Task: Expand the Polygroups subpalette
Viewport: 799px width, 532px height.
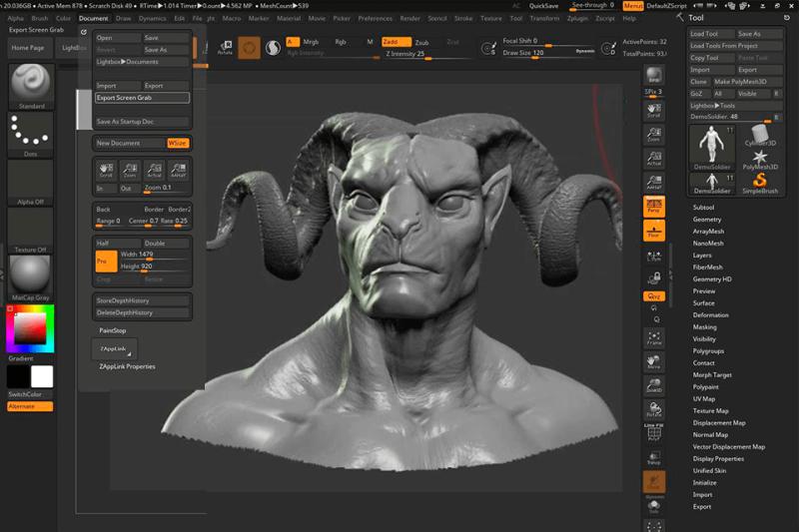Action: click(708, 351)
